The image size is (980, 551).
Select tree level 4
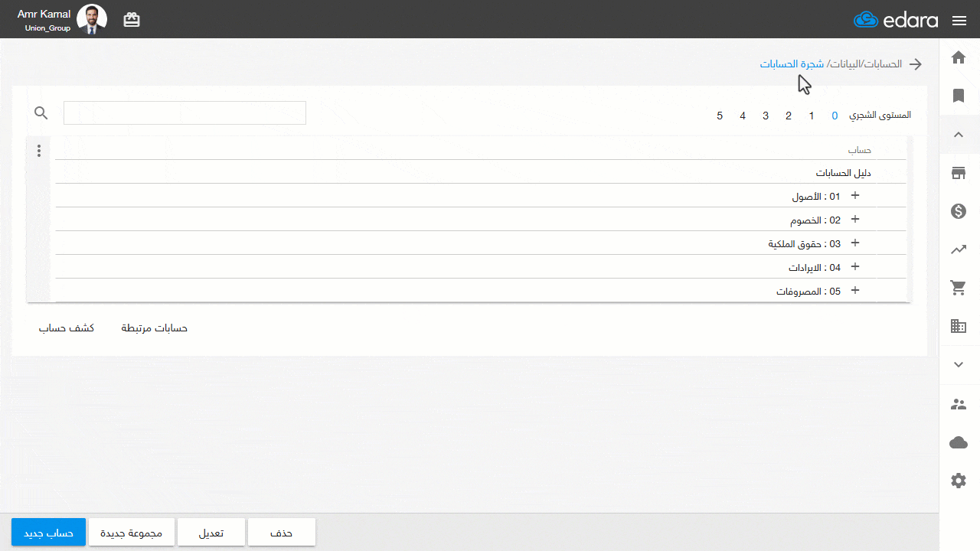click(x=743, y=116)
